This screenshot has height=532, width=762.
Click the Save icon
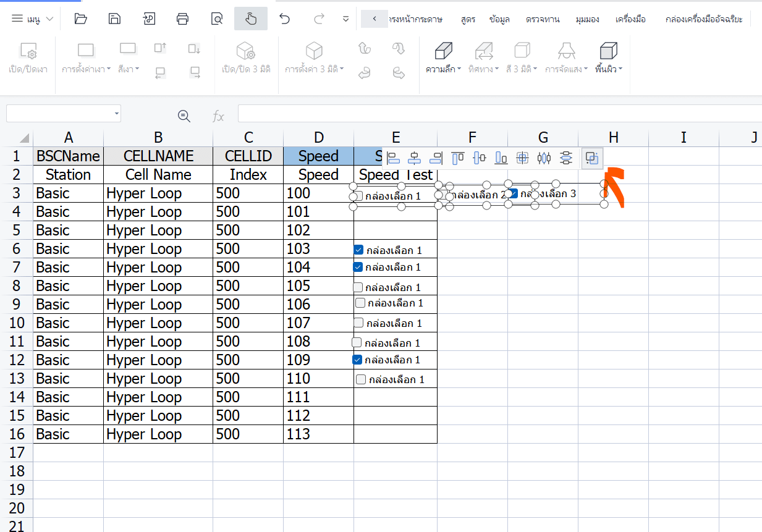click(x=114, y=19)
